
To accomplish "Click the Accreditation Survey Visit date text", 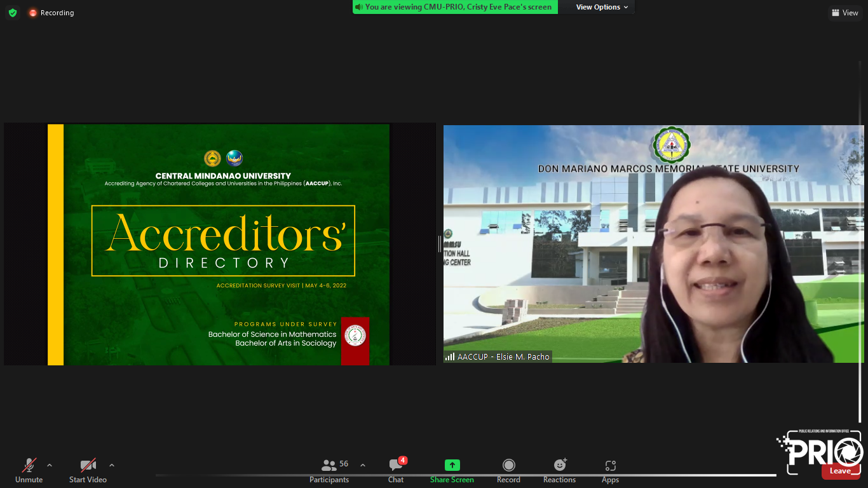I will pos(281,285).
